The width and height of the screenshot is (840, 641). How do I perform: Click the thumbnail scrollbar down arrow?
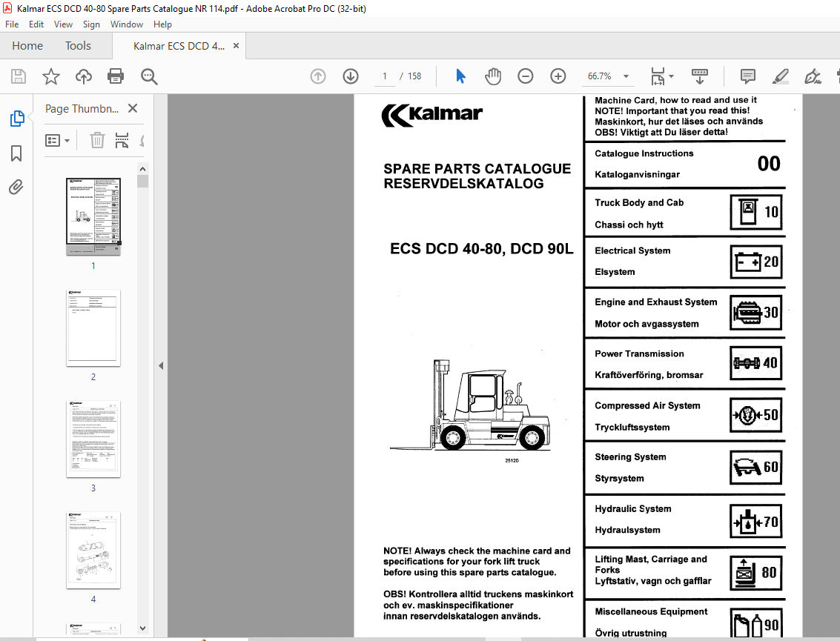(142, 628)
